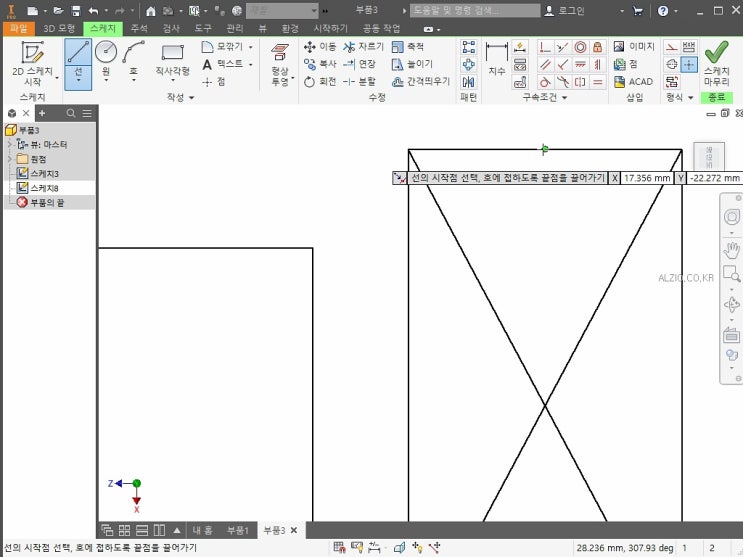Click Insert Image (이미지) button

pyautogui.click(x=634, y=46)
